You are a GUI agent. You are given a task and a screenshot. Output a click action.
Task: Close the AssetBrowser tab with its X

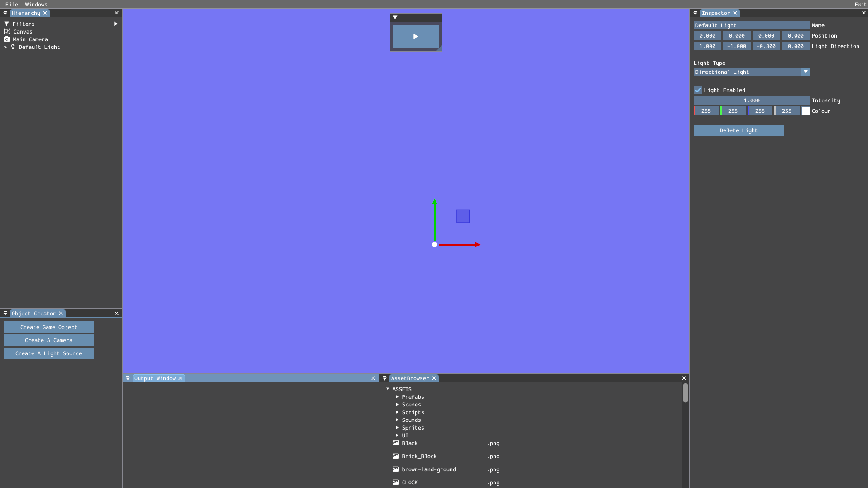click(434, 378)
